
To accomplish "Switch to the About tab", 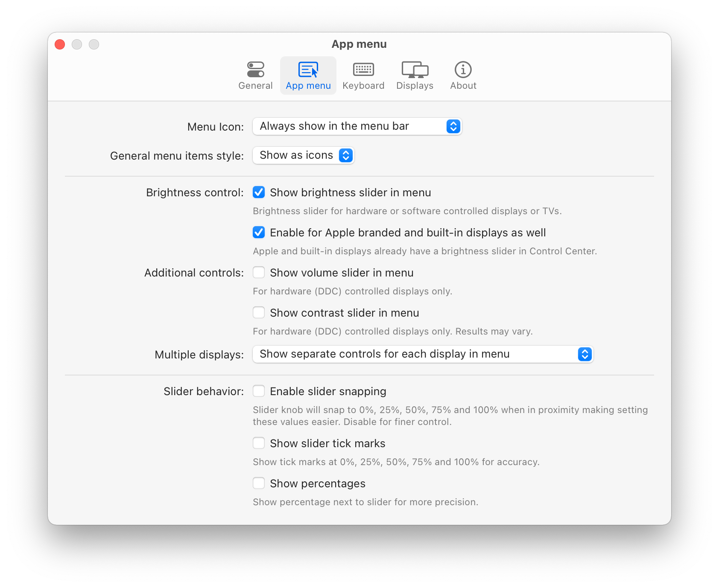I will (462, 75).
